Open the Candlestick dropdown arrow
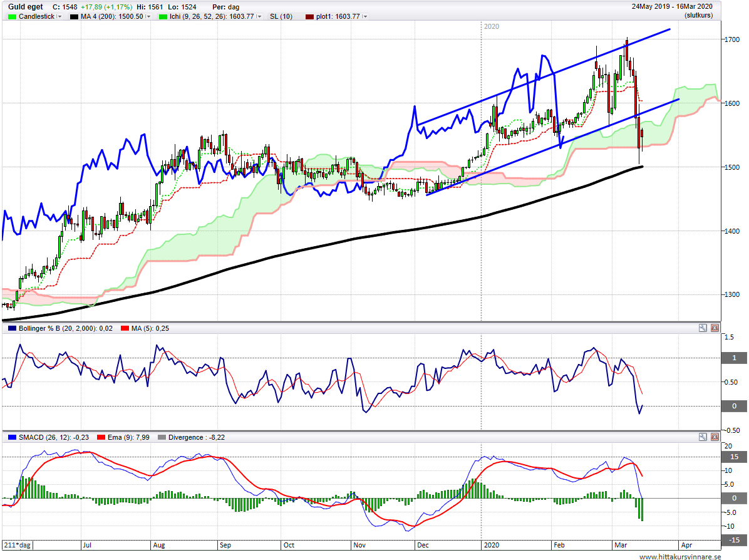Image resolution: width=749 pixels, height=560 pixels. pos(59,16)
